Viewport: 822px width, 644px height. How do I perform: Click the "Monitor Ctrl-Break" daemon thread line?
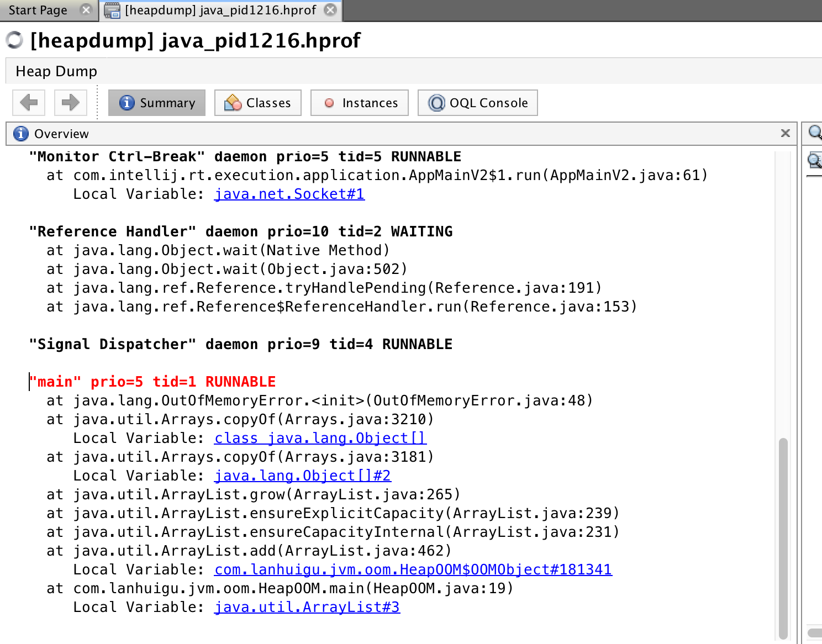point(245,156)
